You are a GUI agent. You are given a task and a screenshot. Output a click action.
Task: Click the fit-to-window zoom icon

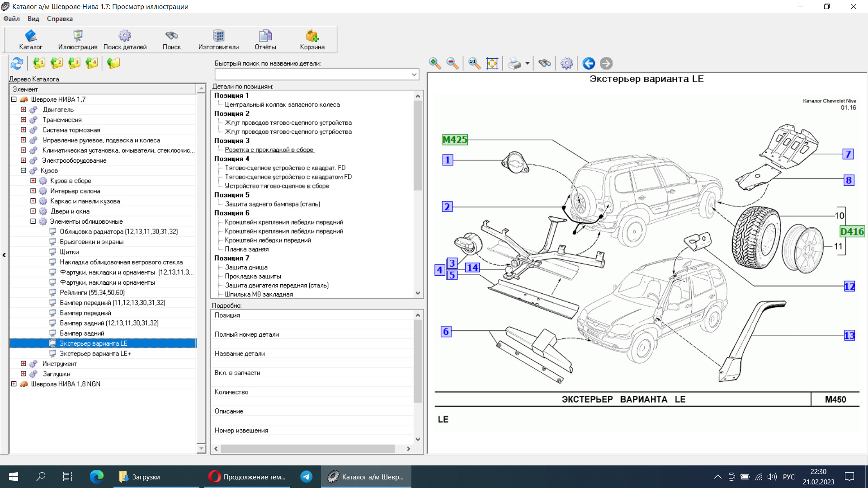click(492, 63)
